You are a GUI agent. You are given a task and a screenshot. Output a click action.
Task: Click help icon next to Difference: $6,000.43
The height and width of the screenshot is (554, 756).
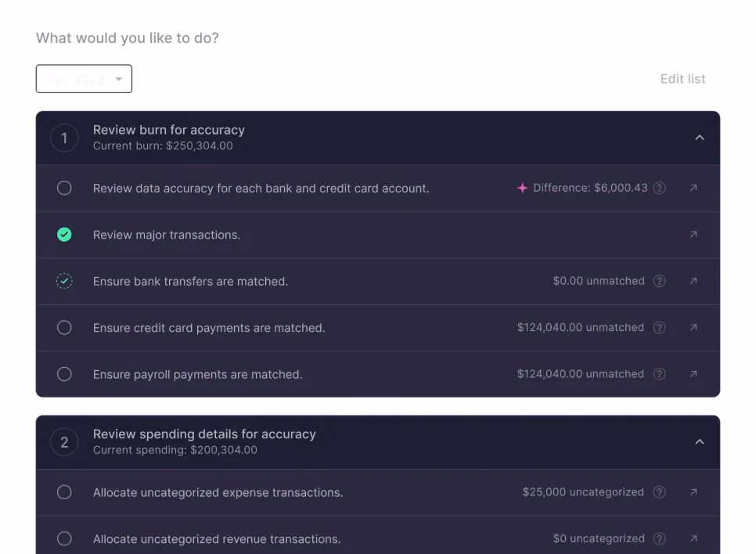click(x=660, y=188)
